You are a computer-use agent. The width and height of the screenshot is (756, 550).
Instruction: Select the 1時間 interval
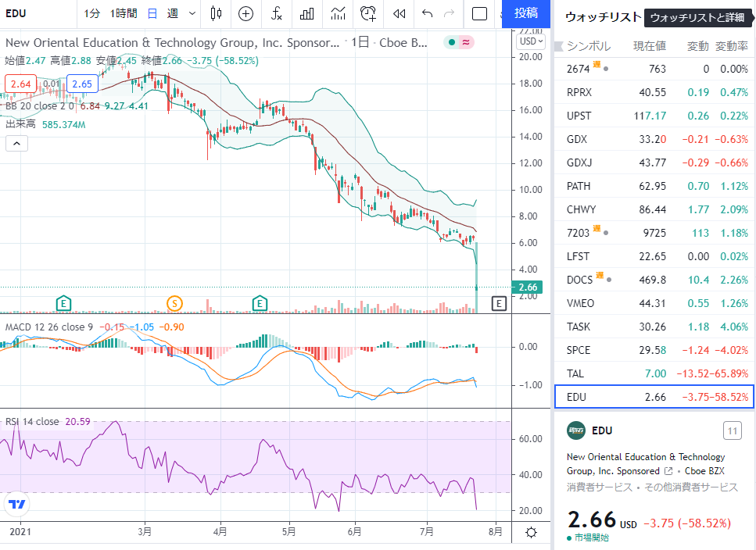pos(124,13)
